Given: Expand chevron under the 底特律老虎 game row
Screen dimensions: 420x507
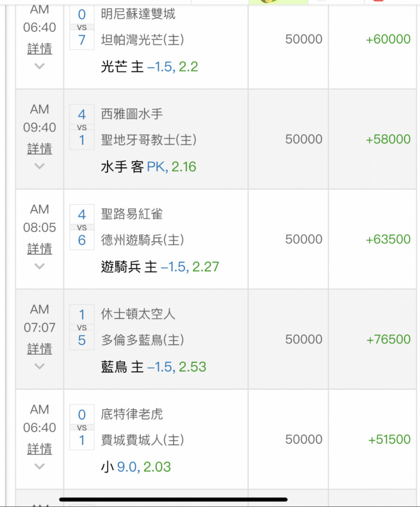Looking at the screenshot, I should [40, 465].
